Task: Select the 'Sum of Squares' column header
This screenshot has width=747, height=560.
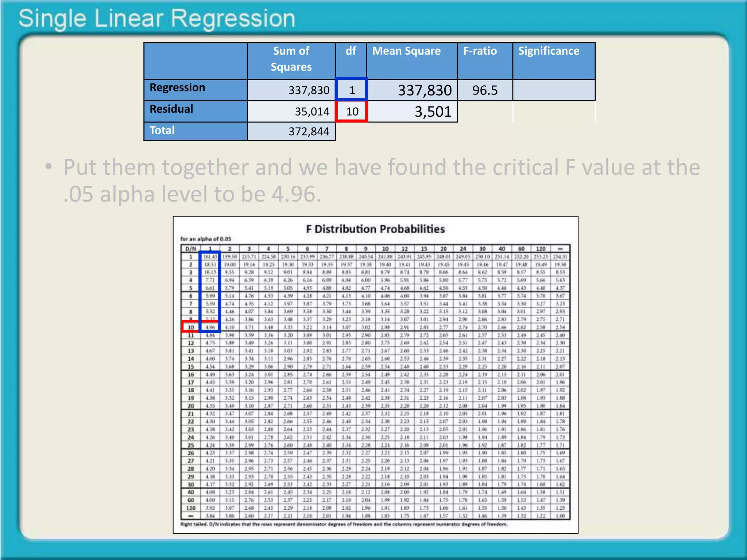Action: (291, 59)
